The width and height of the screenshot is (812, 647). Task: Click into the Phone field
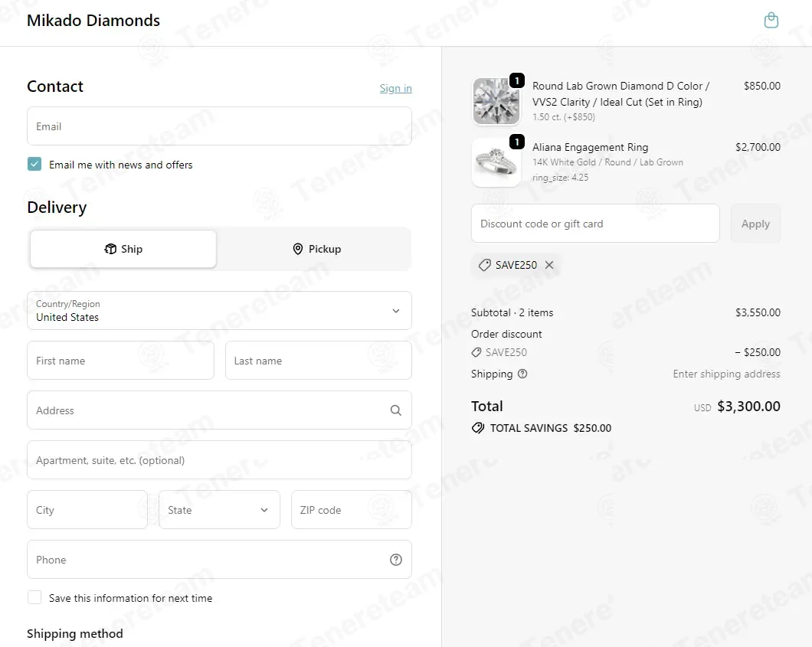(x=219, y=560)
